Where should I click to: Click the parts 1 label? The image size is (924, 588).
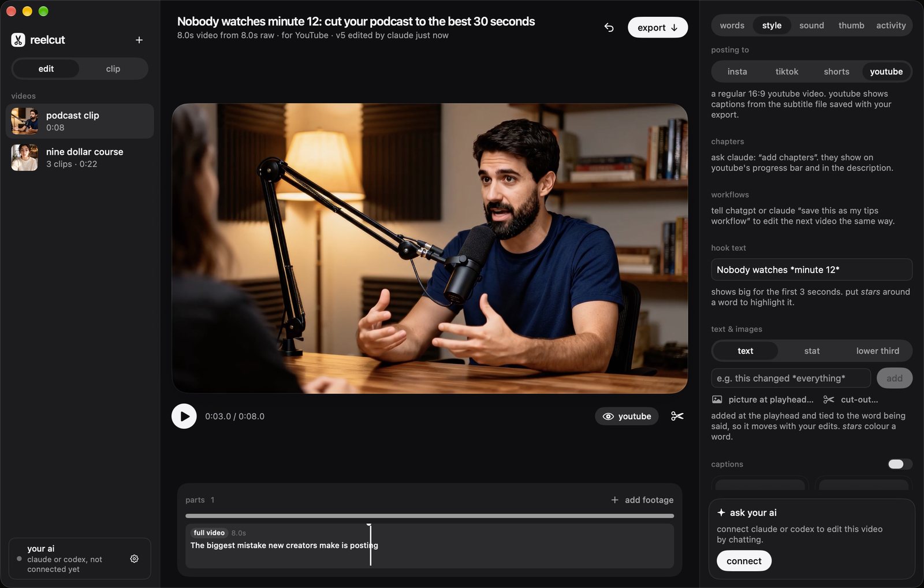point(200,500)
